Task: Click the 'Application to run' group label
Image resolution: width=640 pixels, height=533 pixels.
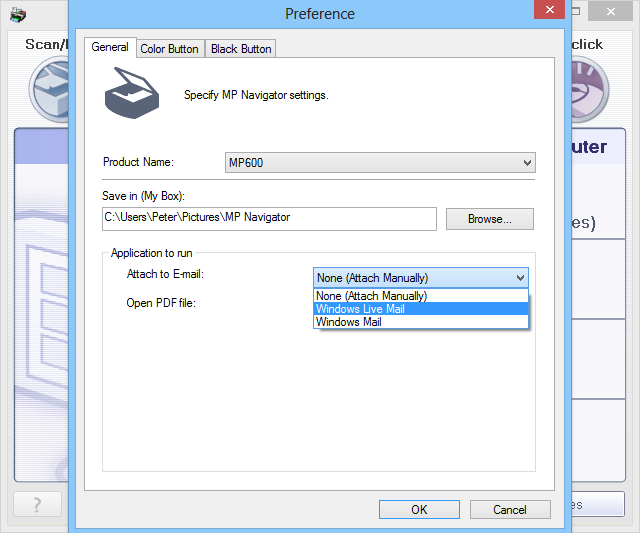Action: tap(151, 253)
